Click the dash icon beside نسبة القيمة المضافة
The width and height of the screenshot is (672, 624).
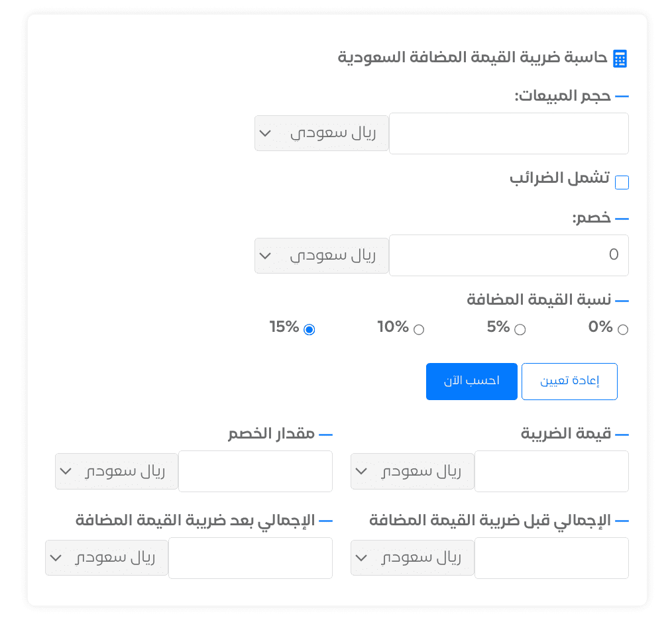coord(622,299)
